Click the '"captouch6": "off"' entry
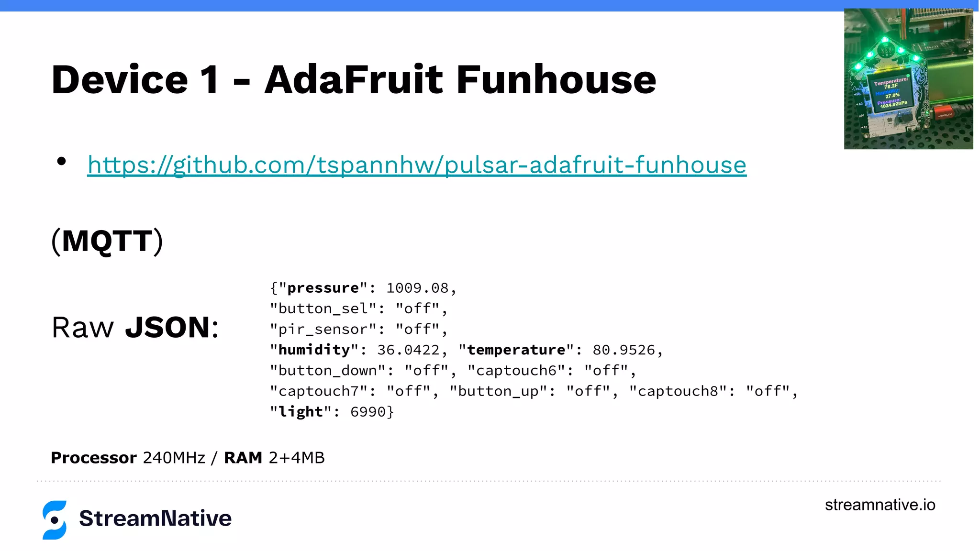 (552, 371)
